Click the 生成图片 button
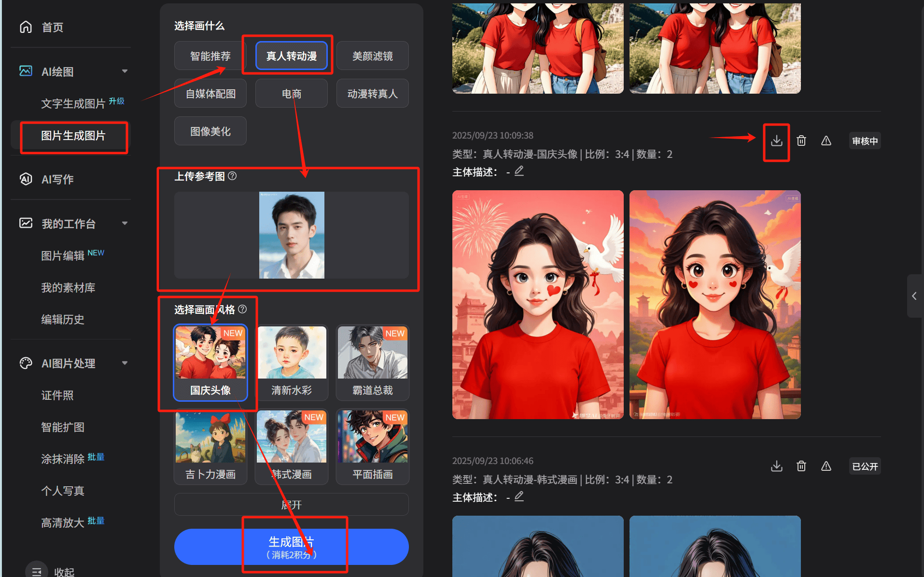This screenshot has width=924, height=577. pos(292,547)
